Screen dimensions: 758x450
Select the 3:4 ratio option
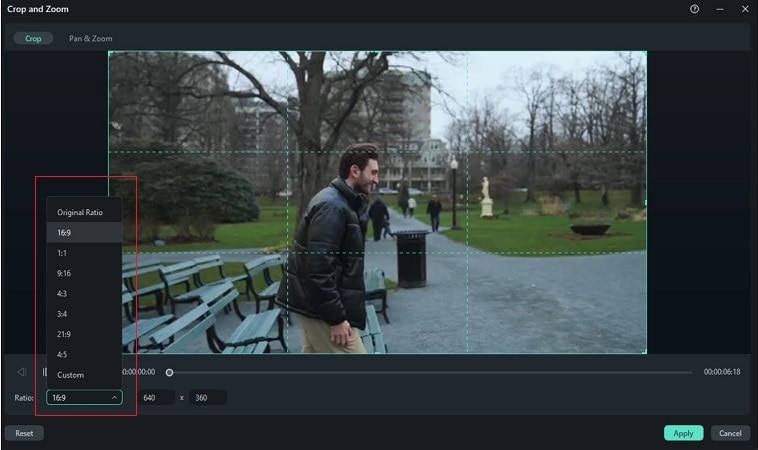click(x=84, y=314)
